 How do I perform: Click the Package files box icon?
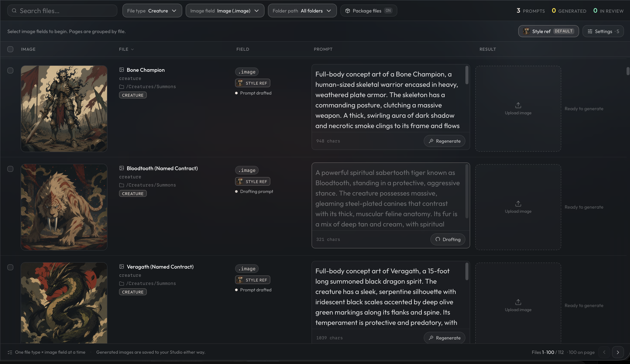coord(347,11)
